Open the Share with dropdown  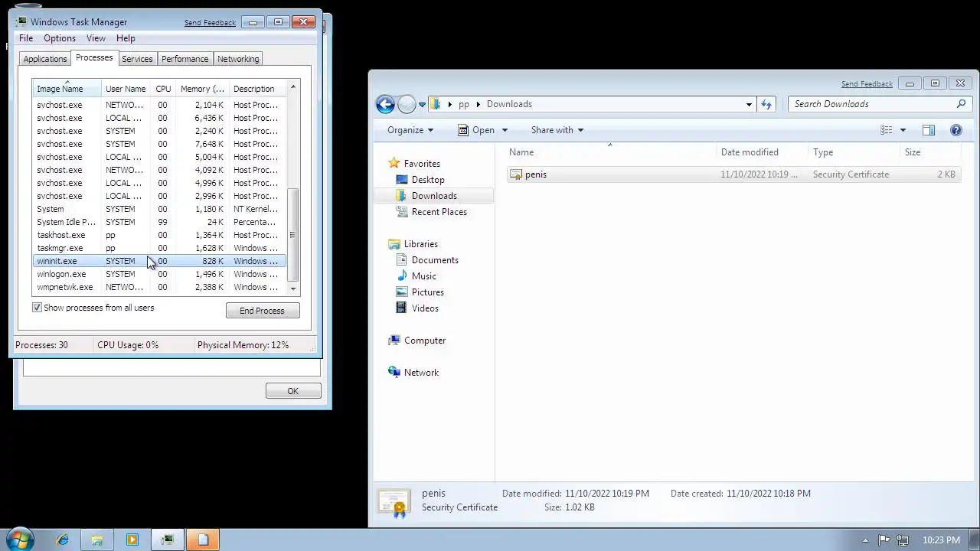tap(557, 130)
